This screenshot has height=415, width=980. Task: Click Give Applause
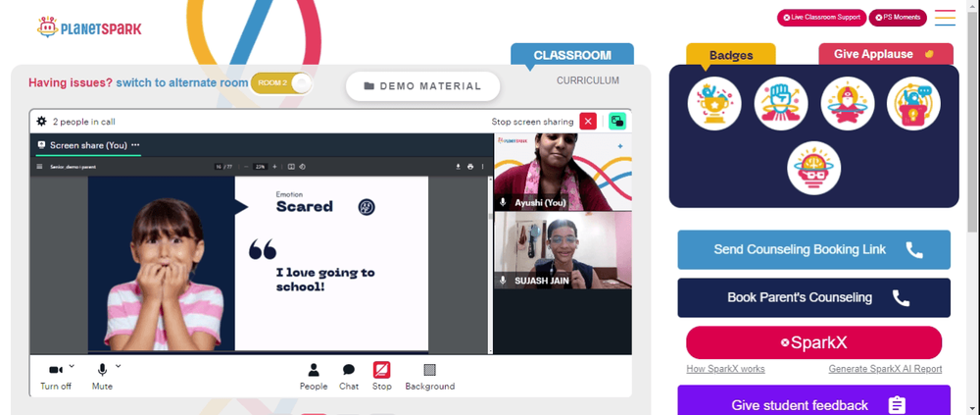tap(886, 54)
